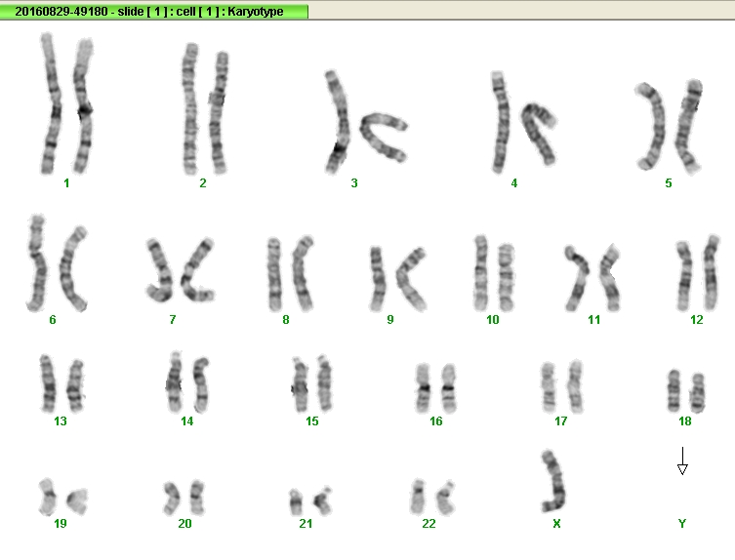Click the chromosome 20 pair

coord(184,498)
